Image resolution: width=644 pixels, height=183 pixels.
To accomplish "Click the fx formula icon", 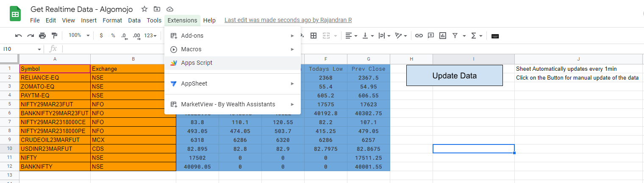I will 53,49.
